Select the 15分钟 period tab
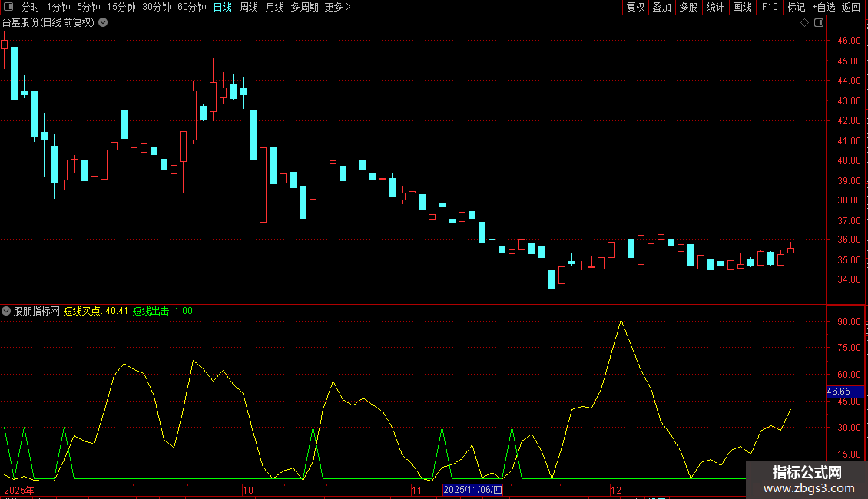The image size is (868, 499). tap(121, 7)
